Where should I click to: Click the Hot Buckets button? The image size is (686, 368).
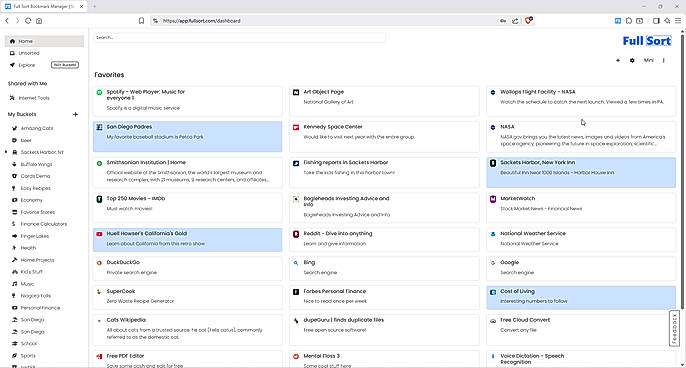coord(65,65)
